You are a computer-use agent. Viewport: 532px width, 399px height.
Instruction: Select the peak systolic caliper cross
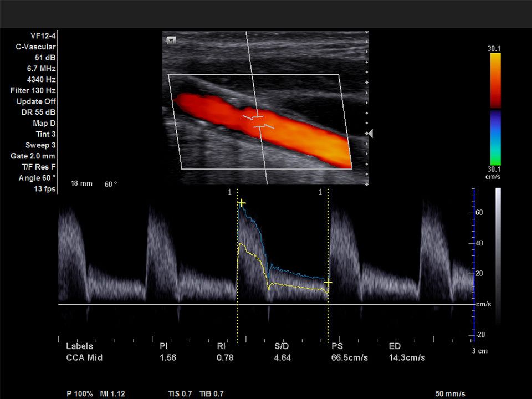[242, 203]
